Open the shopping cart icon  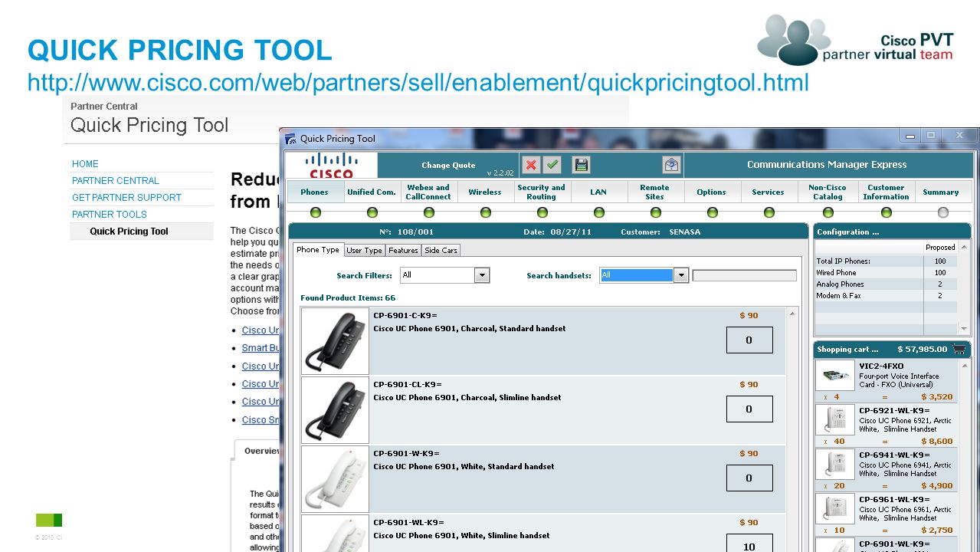(959, 350)
